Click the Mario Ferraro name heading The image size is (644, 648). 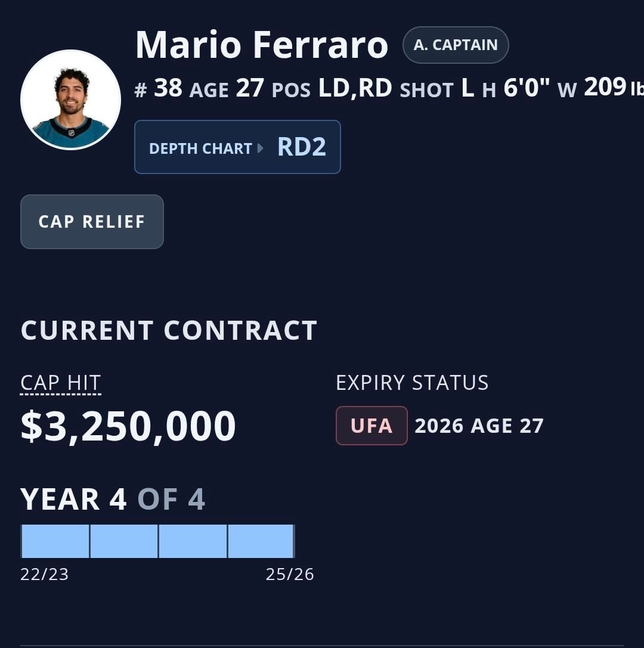[x=261, y=45]
